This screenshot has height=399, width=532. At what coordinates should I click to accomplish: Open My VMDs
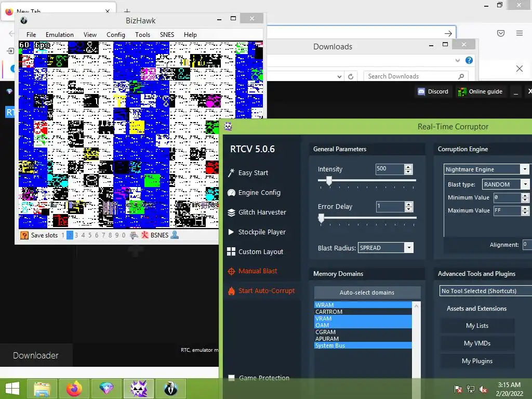[477, 343]
